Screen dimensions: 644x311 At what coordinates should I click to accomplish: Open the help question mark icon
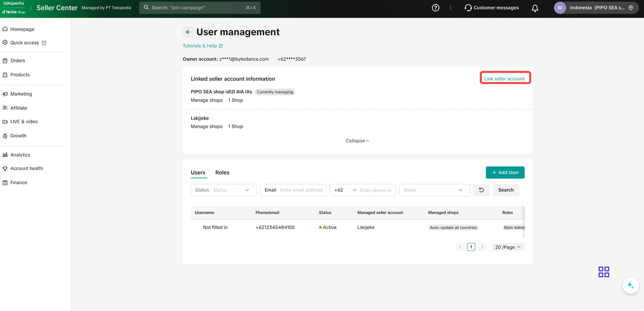(436, 8)
